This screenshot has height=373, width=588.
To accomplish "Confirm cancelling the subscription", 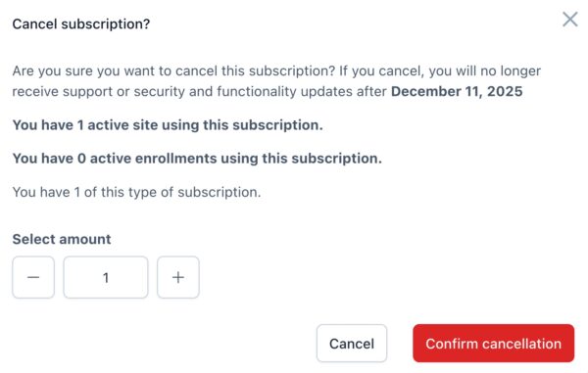I will pos(494,344).
